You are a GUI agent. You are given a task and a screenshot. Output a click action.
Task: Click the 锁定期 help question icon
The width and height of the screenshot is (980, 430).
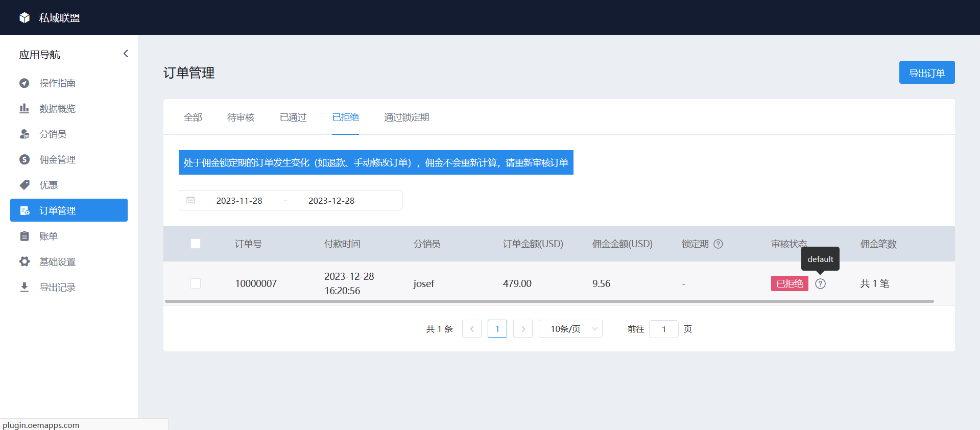pyautogui.click(x=718, y=244)
